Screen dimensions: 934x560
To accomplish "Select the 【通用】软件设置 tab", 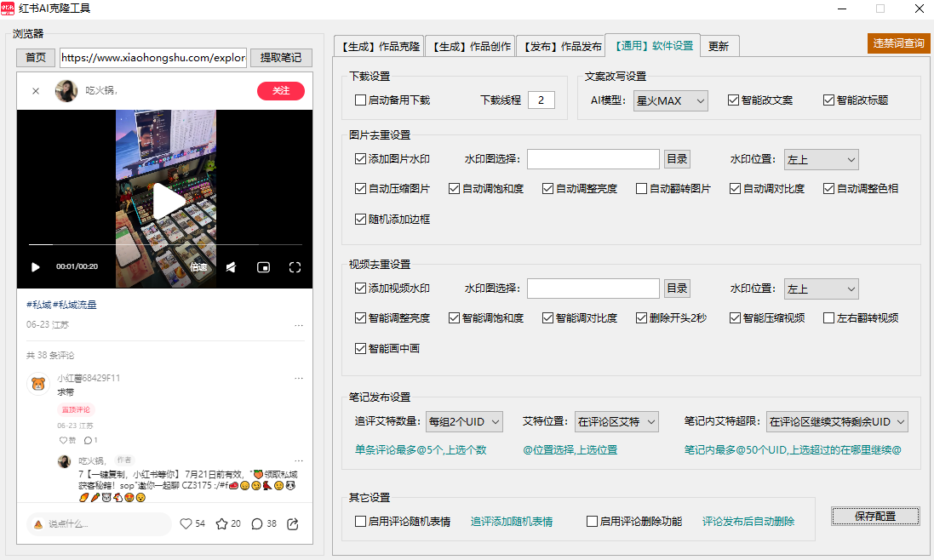I will [x=653, y=45].
